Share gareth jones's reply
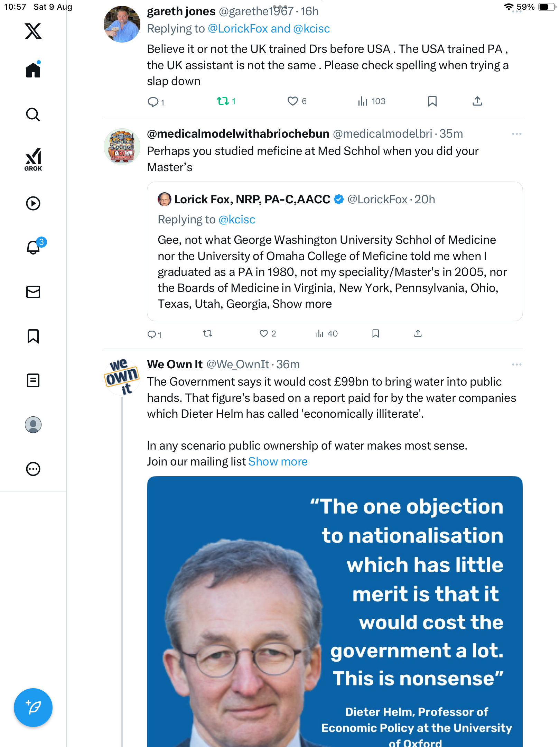 (x=477, y=101)
